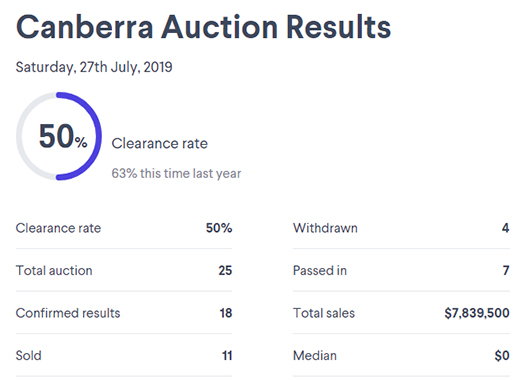The height and width of the screenshot is (380, 531).
Task: Select the Total sales row label
Action: click(x=324, y=313)
